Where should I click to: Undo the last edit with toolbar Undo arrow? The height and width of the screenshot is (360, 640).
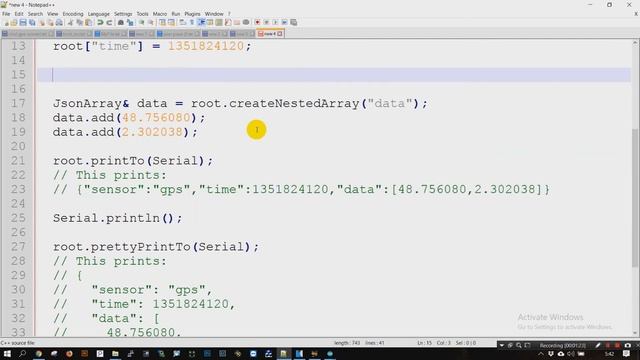click(x=100, y=22)
